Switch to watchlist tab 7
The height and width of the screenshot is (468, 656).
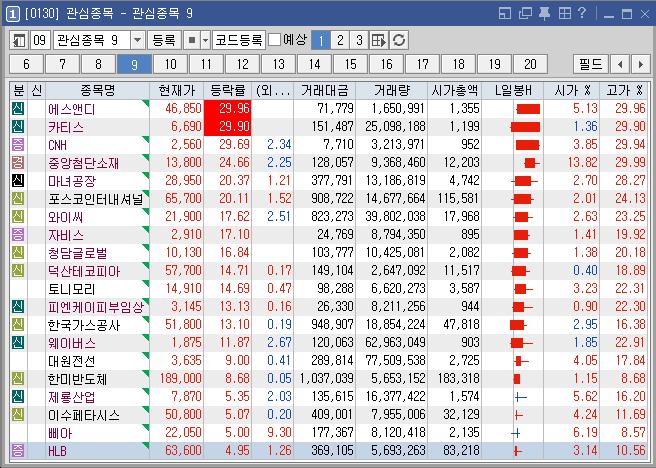tap(62, 64)
